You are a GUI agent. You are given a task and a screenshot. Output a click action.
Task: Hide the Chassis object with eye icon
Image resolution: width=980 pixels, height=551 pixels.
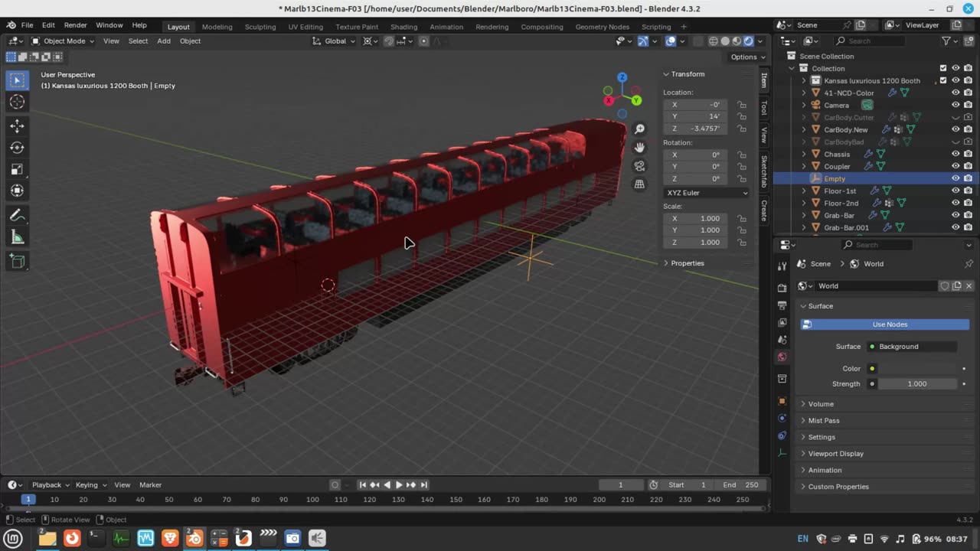tap(955, 154)
